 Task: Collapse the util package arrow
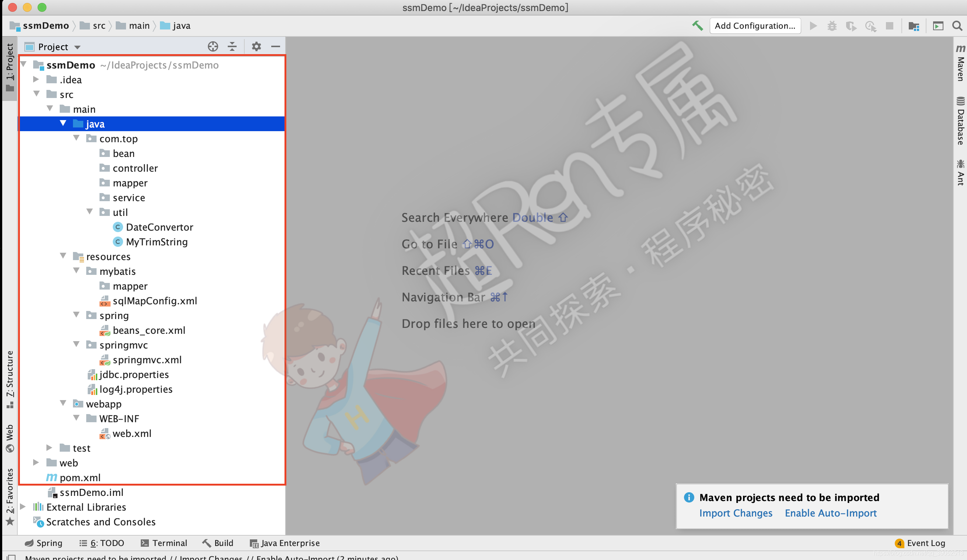(90, 212)
